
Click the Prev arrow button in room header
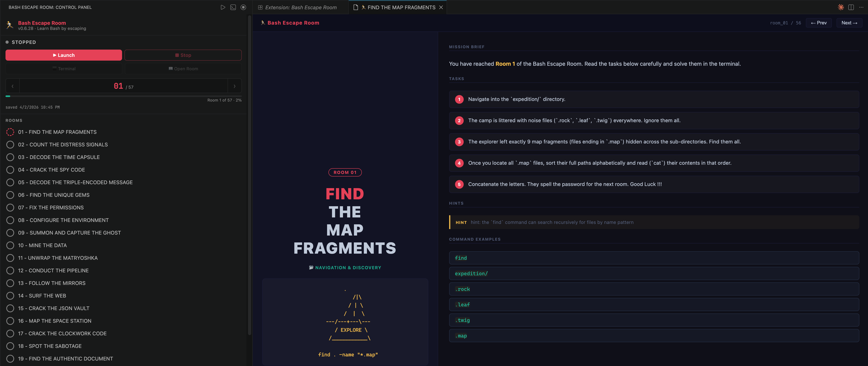click(x=818, y=23)
